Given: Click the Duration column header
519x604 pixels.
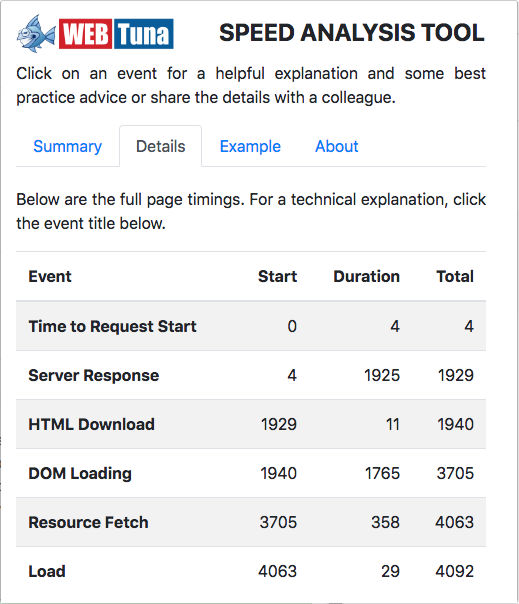Looking at the screenshot, I should (366, 277).
